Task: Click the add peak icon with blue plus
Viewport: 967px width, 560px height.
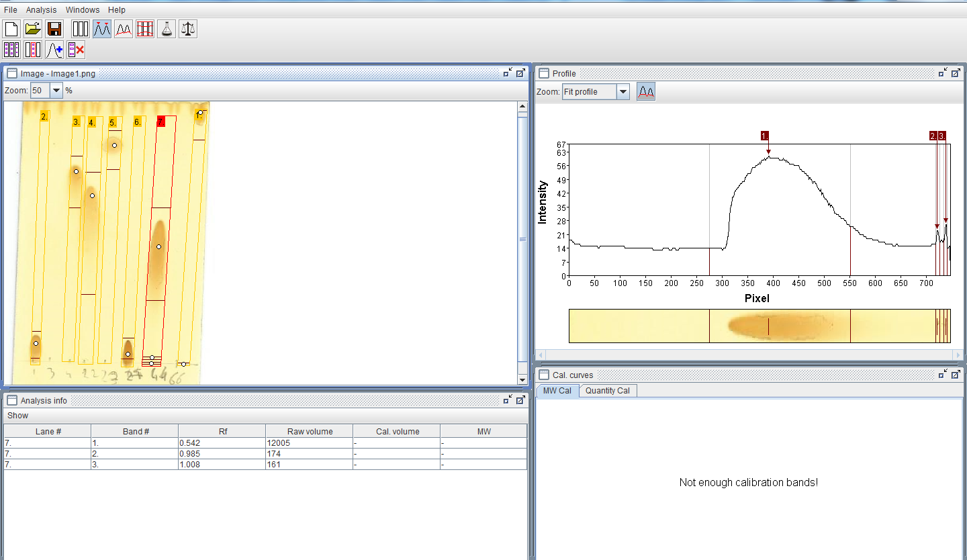Action: coord(54,50)
